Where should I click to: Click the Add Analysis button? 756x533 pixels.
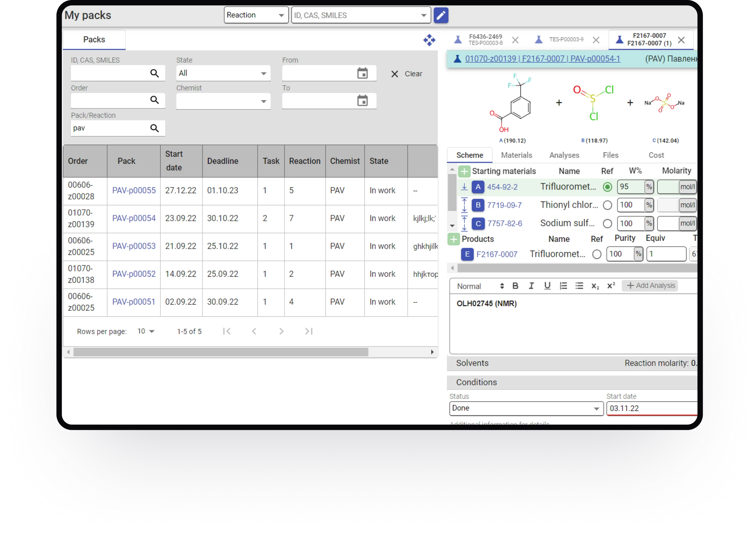[x=651, y=285]
